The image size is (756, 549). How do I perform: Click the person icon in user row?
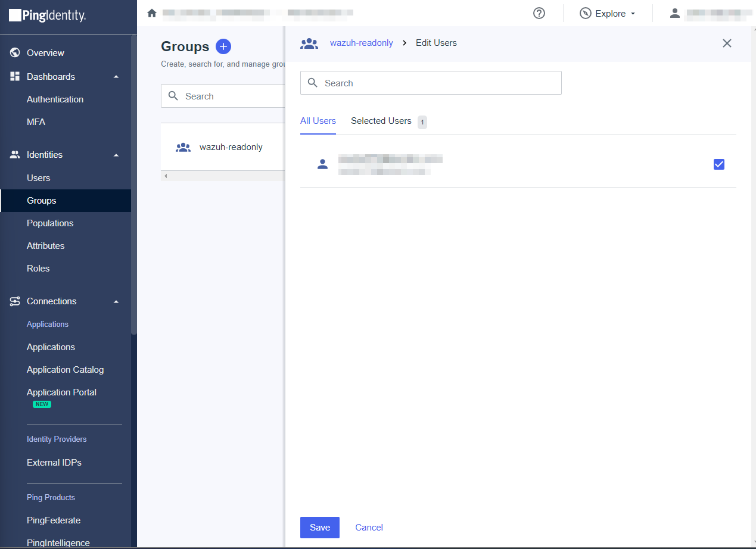click(x=322, y=164)
